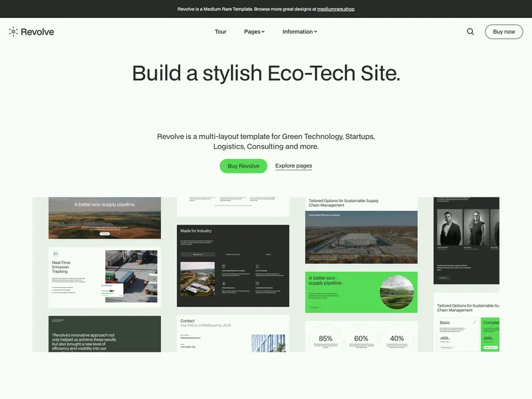The height and width of the screenshot is (399, 532).
Task: Click the 'Revolve is a Medium Rare Template' banner text
Action: (x=265, y=9)
